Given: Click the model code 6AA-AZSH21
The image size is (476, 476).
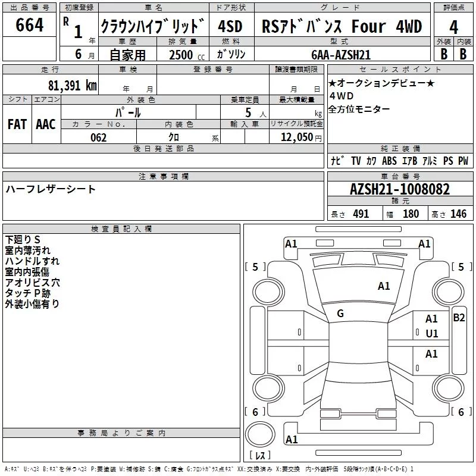Looking at the screenshot, I should click(341, 55).
